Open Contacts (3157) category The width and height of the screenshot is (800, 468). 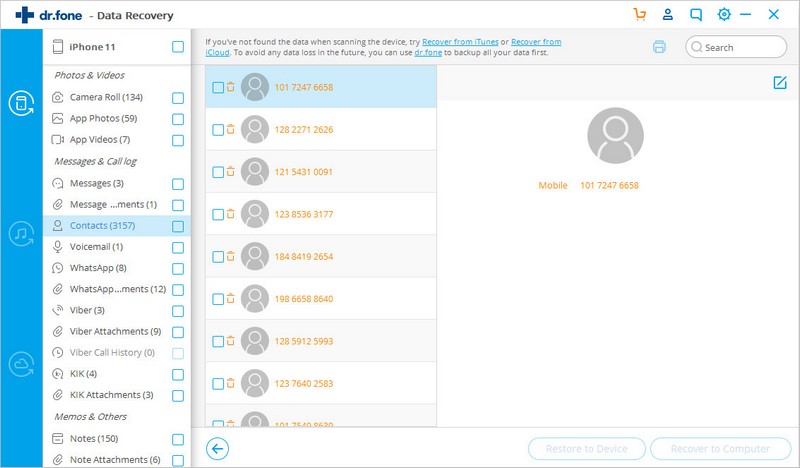tap(103, 226)
